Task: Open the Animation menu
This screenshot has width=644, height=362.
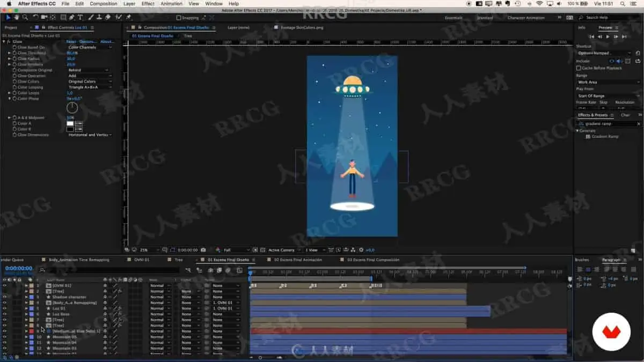Action: coord(172,4)
